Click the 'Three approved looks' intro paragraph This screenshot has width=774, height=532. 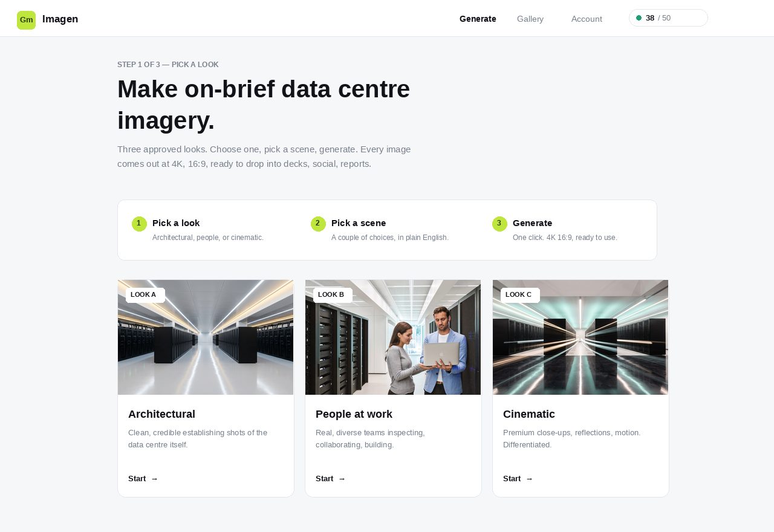(264, 157)
